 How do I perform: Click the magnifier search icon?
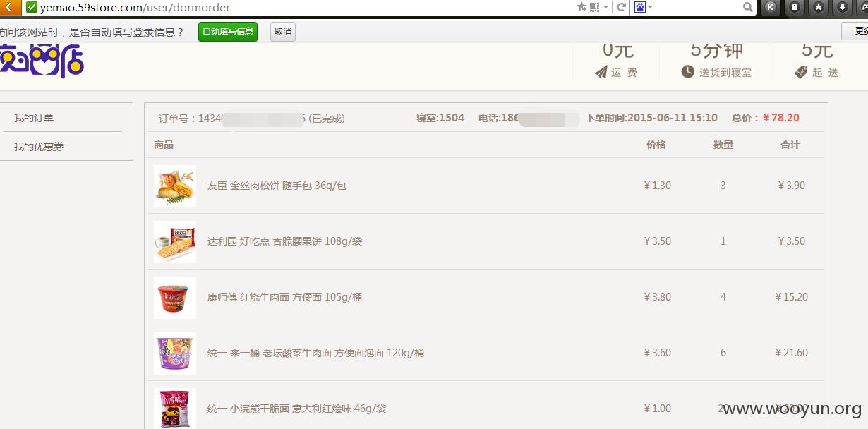tap(748, 7)
